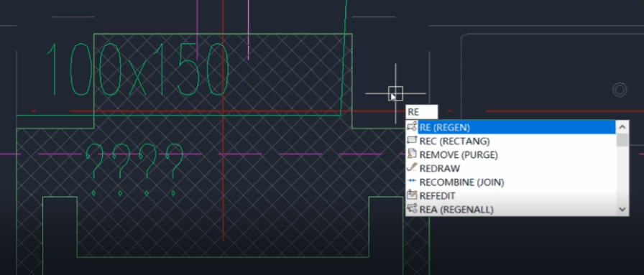Click the suggestion list down arrow
This screenshot has width=644, height=275.
point(622,210)
